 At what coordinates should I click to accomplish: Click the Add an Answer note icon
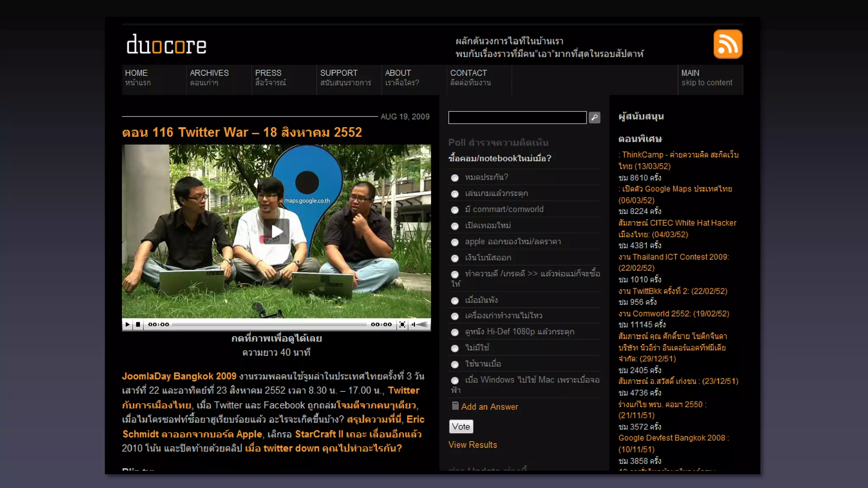tap(455, 406)
